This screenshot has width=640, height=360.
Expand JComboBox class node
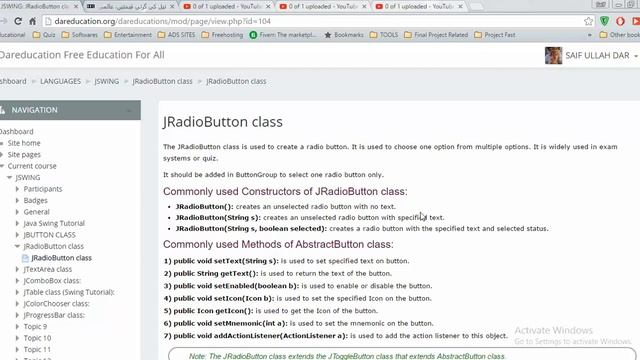18,281
